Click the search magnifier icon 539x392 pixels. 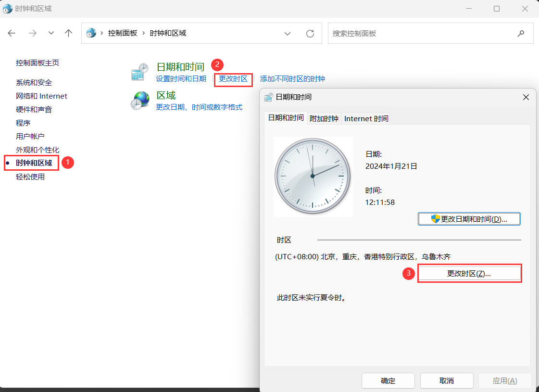coord(521,33)
